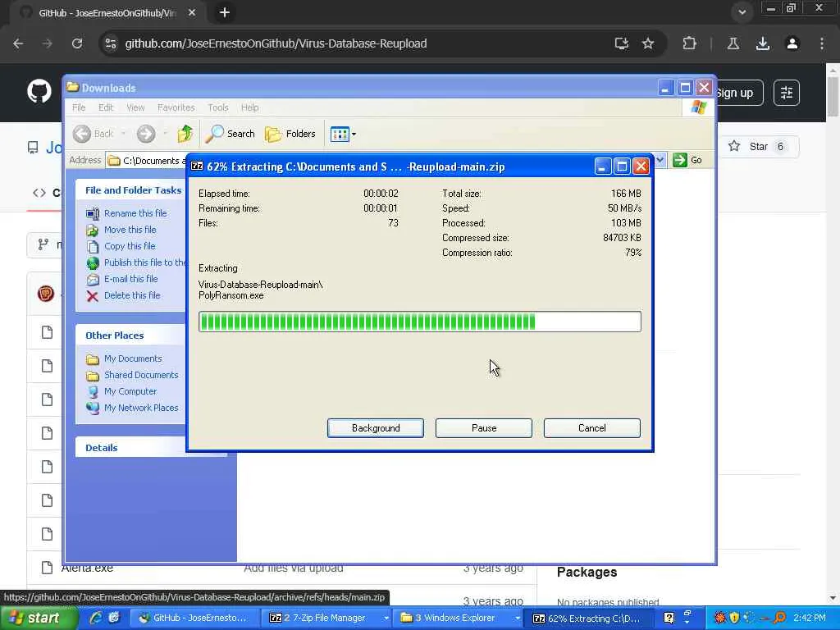Open Tools menu in Downloads window
This screenshot has height=630, width=840.
coord(218,107)
